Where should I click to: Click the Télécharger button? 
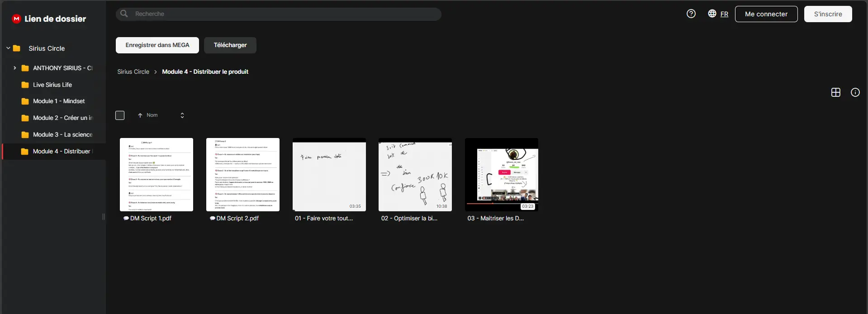[230, 45]
